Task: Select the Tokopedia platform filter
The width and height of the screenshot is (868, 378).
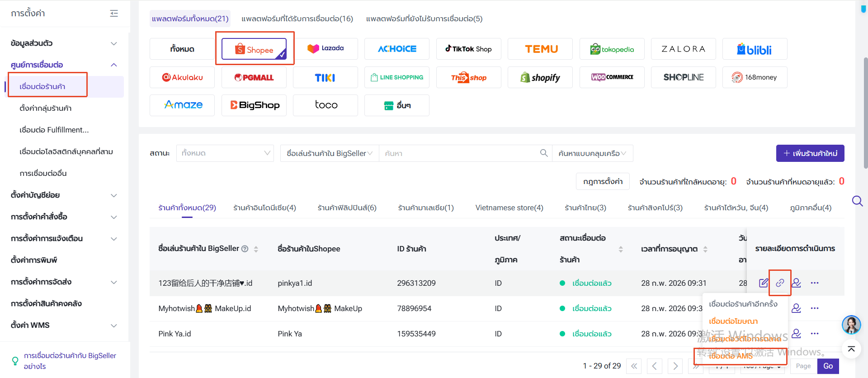Action: point(612,49)
